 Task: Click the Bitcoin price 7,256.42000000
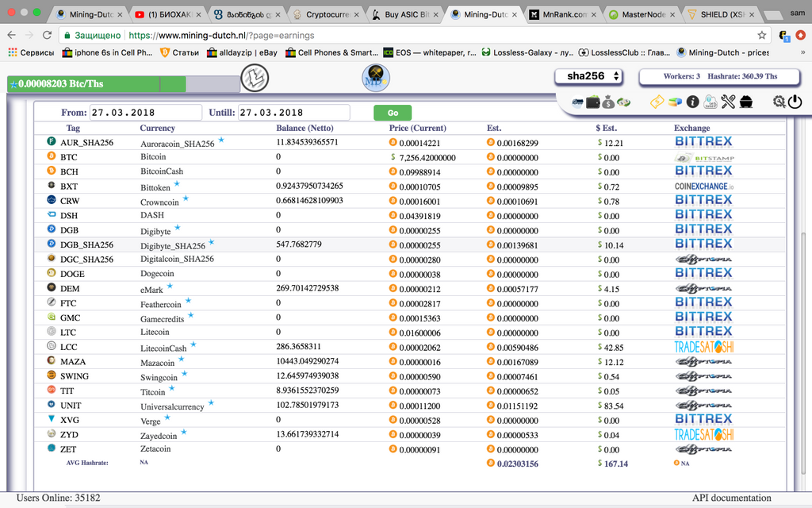[427, 158]
